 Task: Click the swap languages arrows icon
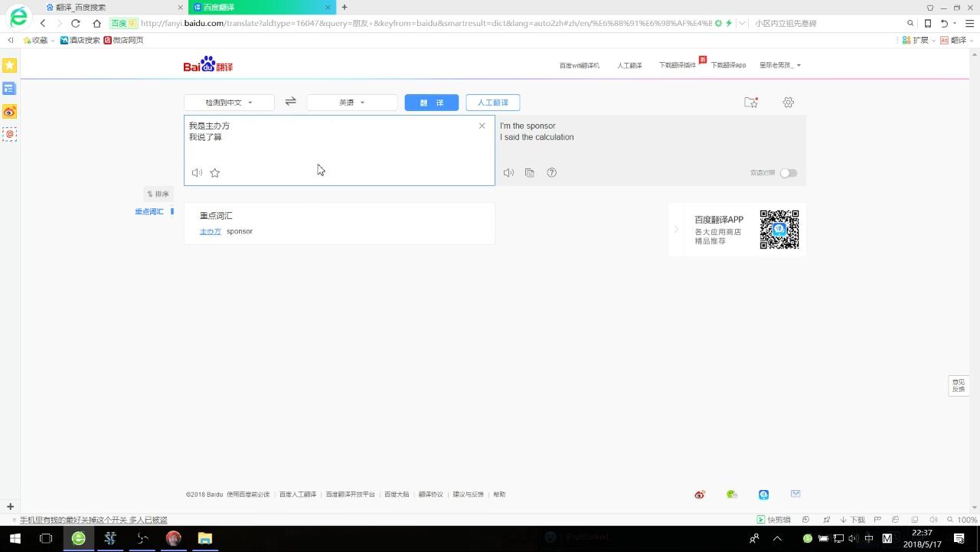[290, 102]
